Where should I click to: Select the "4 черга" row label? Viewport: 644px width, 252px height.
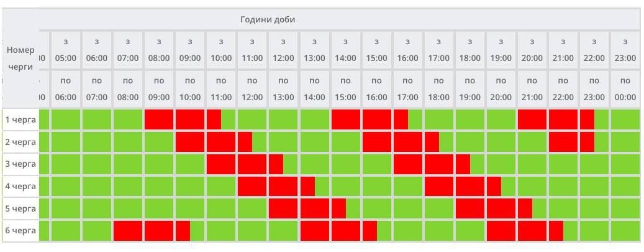point(20,186)
